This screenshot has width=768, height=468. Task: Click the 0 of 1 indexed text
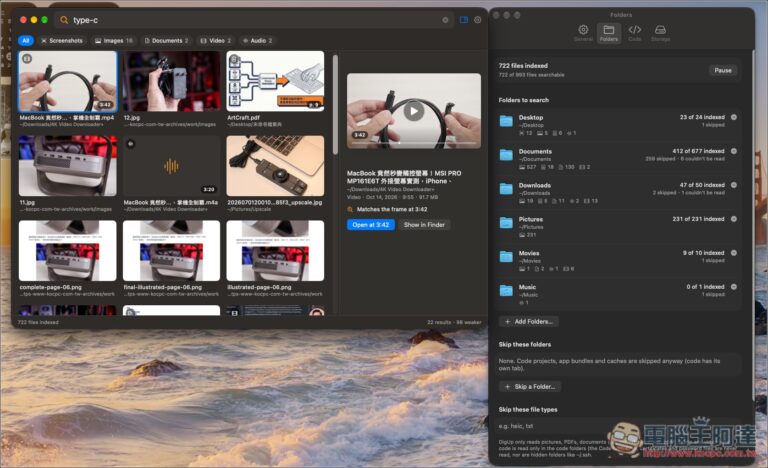(x=705, y=286)
